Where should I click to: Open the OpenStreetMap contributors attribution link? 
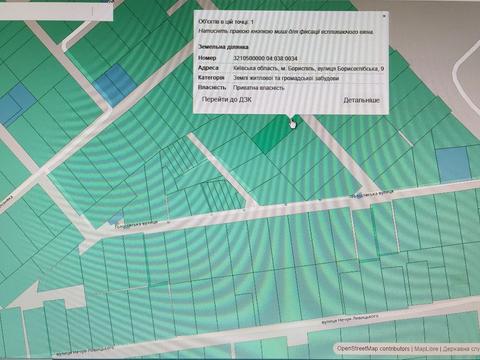(373, 349)
